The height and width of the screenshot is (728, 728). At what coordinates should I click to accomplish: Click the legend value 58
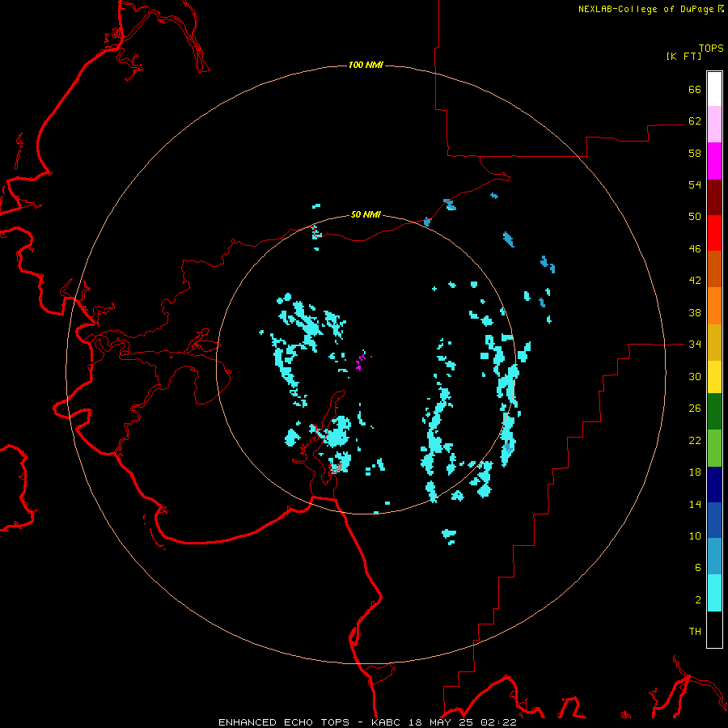[x=695, y=153]
